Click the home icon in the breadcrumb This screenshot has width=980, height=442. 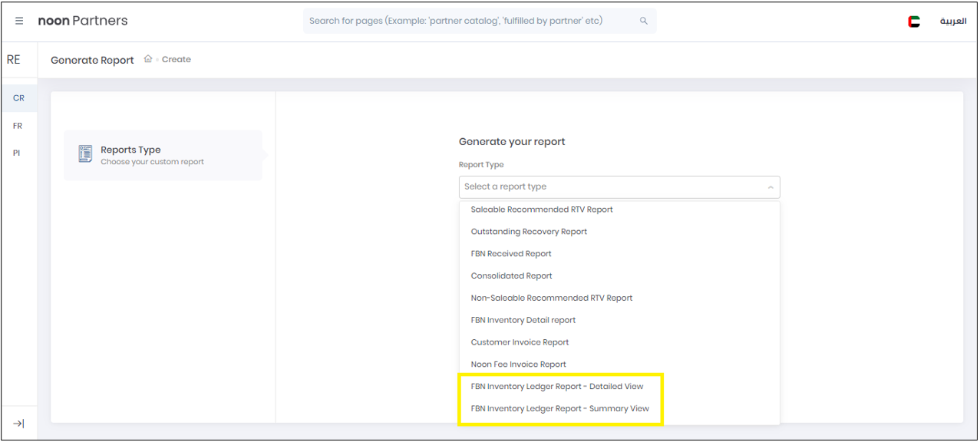point(147,59)
